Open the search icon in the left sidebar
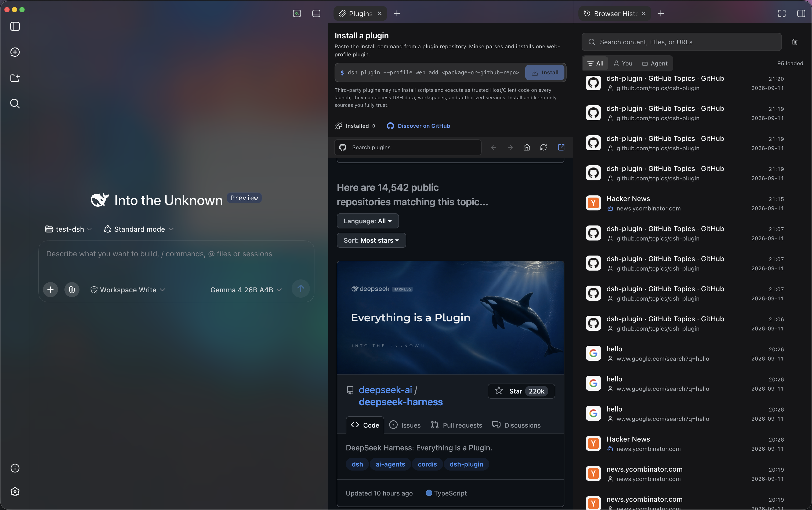812x510 pixels. 15,104
